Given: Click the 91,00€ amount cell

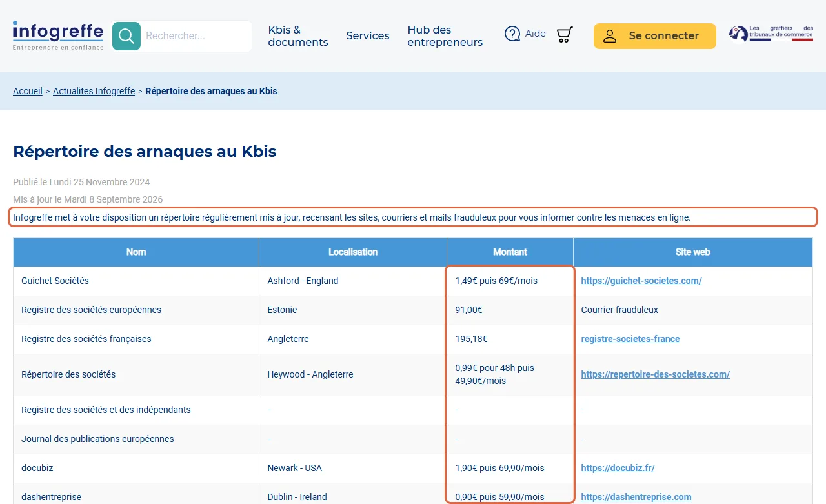Looking at the screenshot, I should click(510, 310).
